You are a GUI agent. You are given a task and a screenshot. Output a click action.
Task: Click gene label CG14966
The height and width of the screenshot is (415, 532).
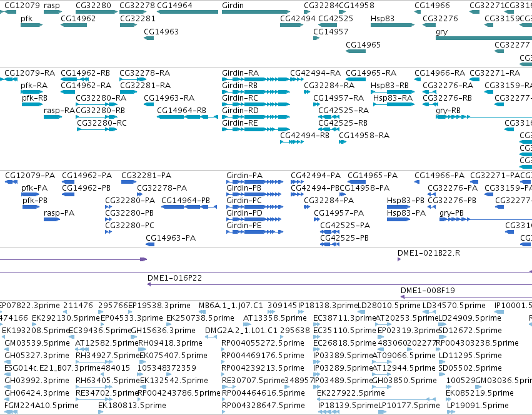tap(432, 6)
